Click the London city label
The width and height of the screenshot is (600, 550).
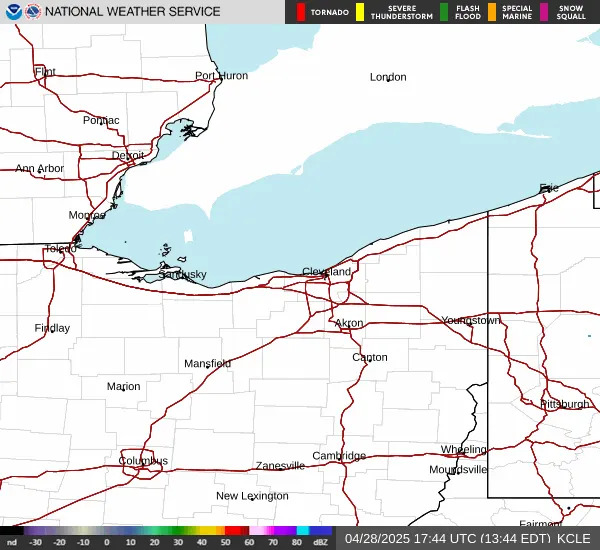pyautogui.click(x=388, y=77)
